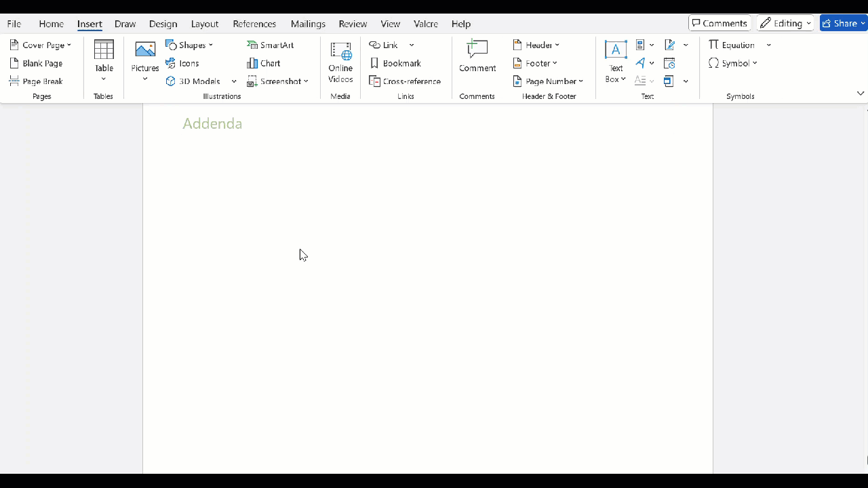Open the Design tab
Screen dimensions: 868x488
click(x=163, y=24)
